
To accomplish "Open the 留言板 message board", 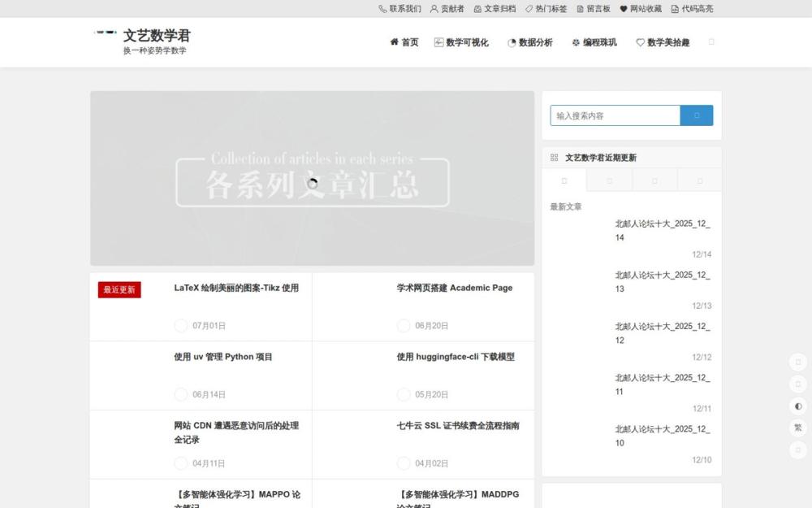I will [594, 9].
